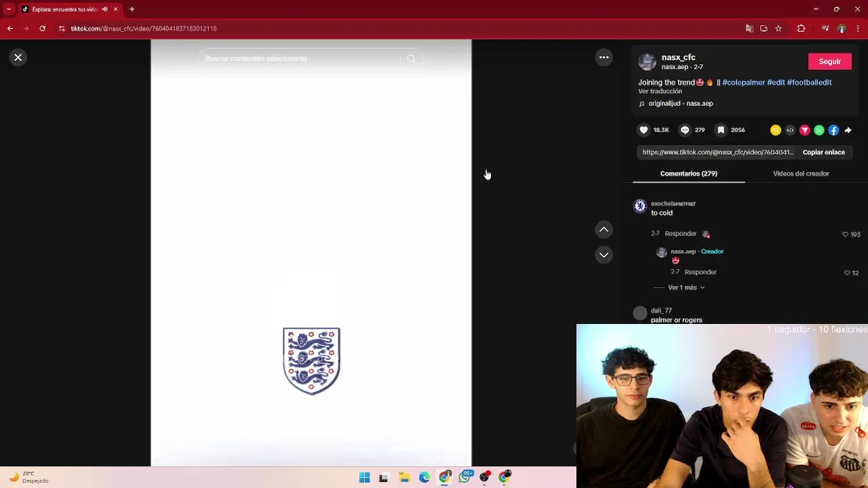Open File Explorer from the taskbar
The height and width of the screenshot is (488, 868).
point(404,478)
